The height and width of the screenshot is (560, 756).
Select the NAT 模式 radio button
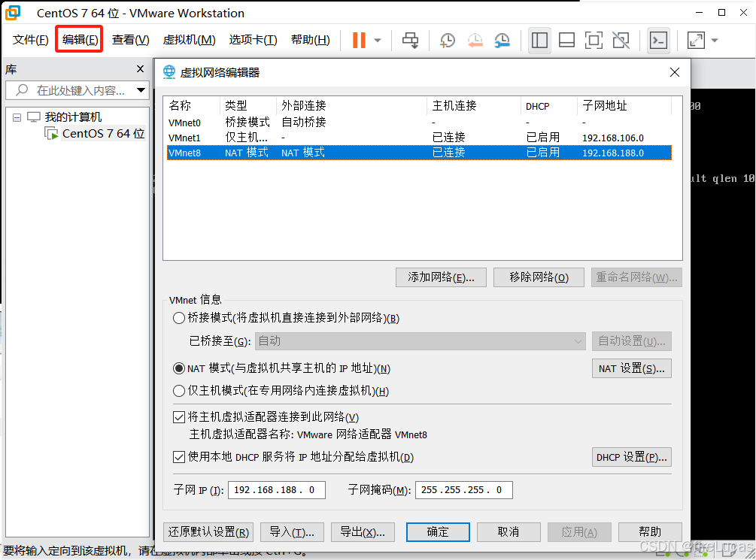coord(179,368)
